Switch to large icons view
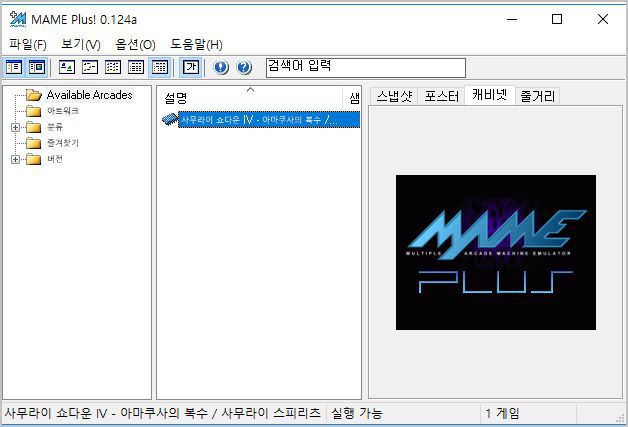The height and width of the screenshot is (427, 628). coord(67,67)
